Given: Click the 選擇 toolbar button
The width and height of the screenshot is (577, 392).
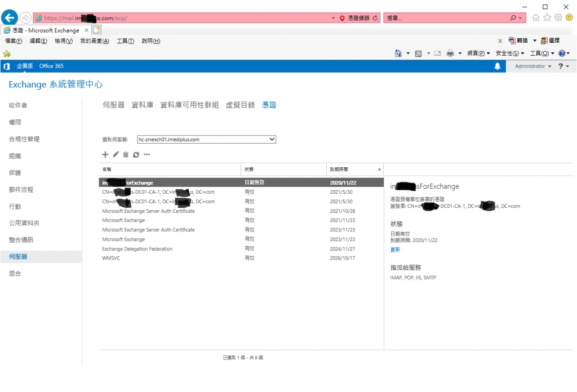Looking at the screenshot, I should pyautogui.click(x=550, y=41).
